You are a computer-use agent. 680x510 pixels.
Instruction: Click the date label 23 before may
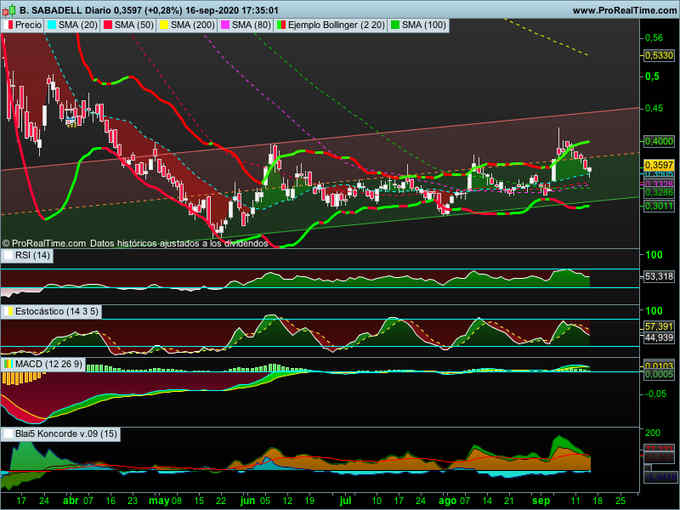coord(133,501)
